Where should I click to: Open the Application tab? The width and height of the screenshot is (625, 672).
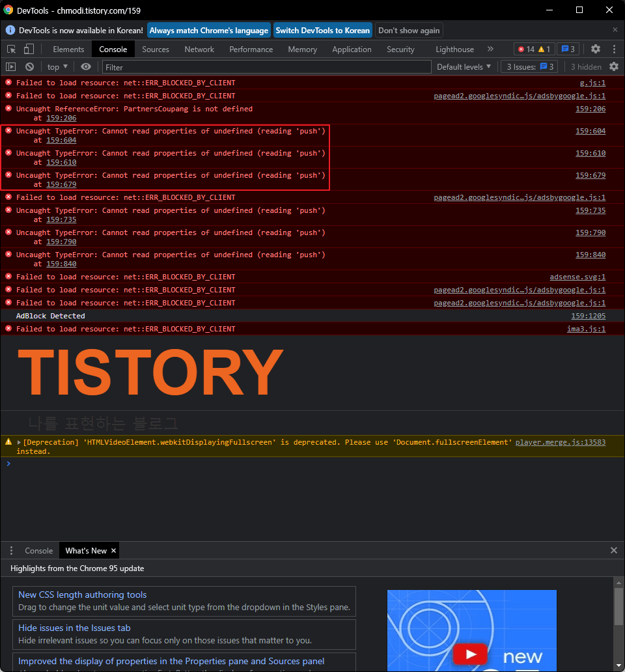(352, 49)
